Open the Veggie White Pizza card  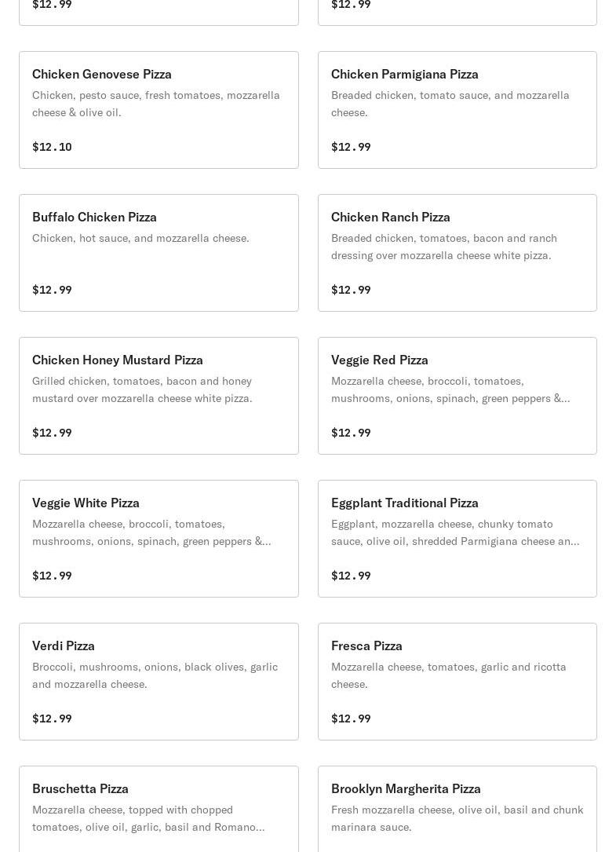click(159, 539)
